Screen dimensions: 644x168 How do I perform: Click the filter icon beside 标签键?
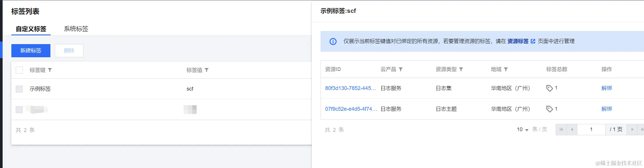pyautogui.click(x=50, y=70)
